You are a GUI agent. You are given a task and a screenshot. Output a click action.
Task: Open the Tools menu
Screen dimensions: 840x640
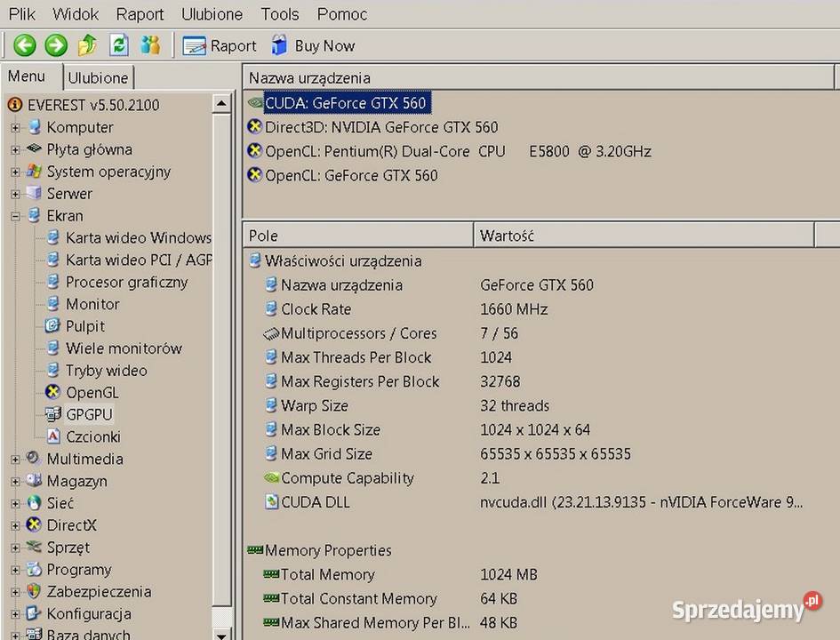click(280, 14)
